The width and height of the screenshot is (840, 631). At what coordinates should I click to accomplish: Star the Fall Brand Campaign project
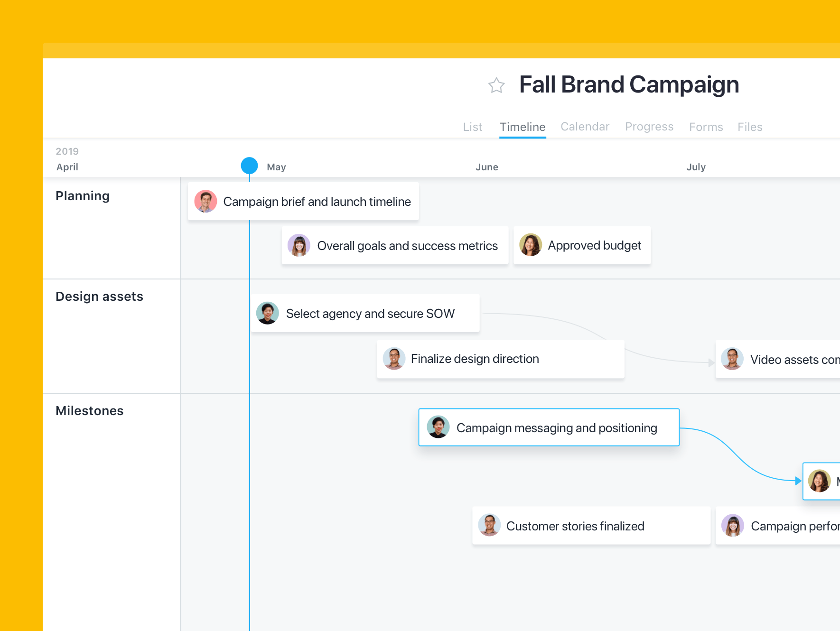coord(495,85)
